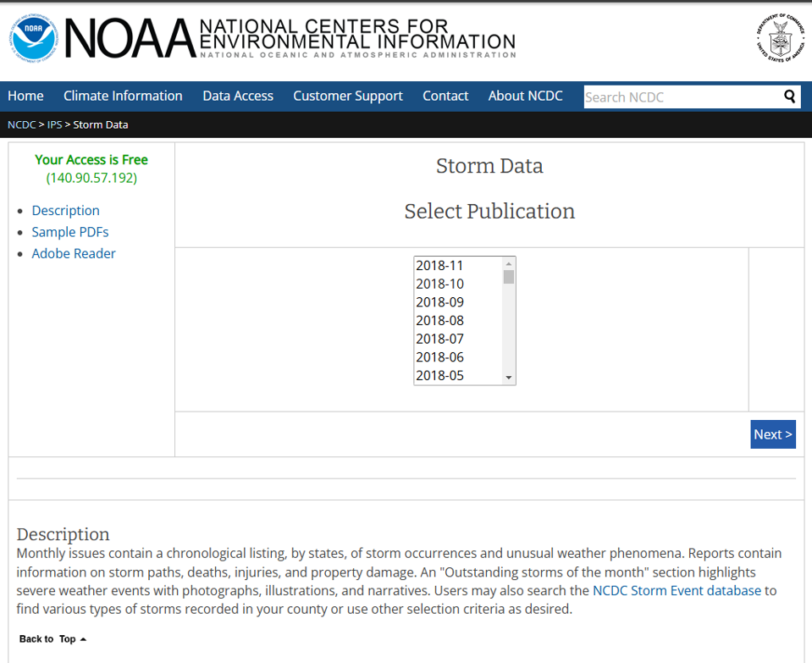Screen dimensions: 812x663
Task: Open the Climate Information menu
Action: click(x=123, y=97)
